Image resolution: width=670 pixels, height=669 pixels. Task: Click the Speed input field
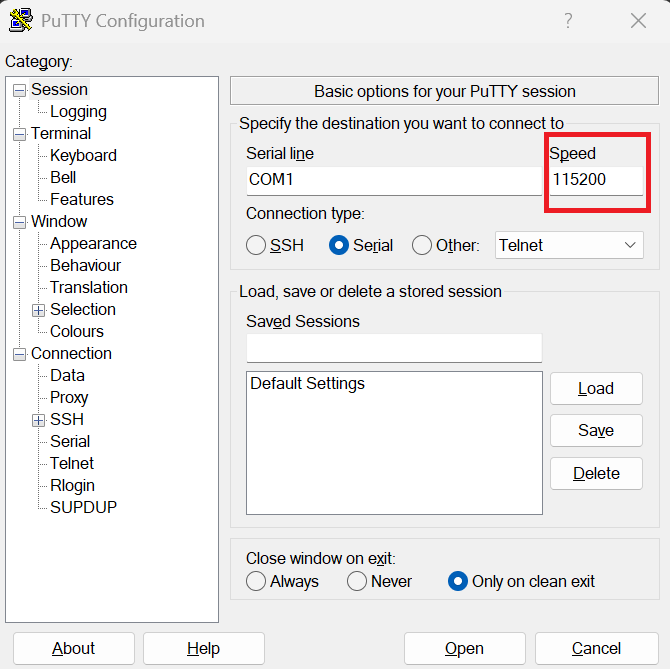click(x=595, y=181)
